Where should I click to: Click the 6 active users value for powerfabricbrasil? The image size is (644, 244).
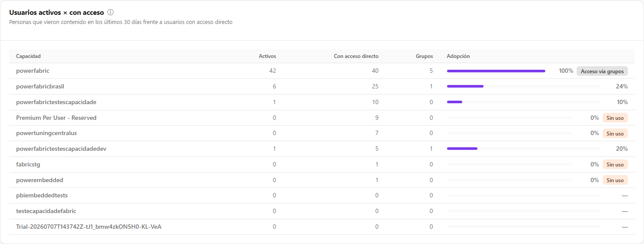274,86
